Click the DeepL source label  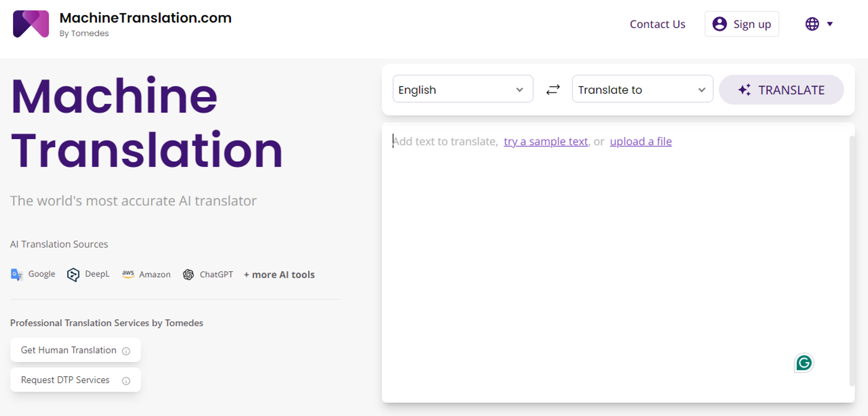click(x=97, y=274)
